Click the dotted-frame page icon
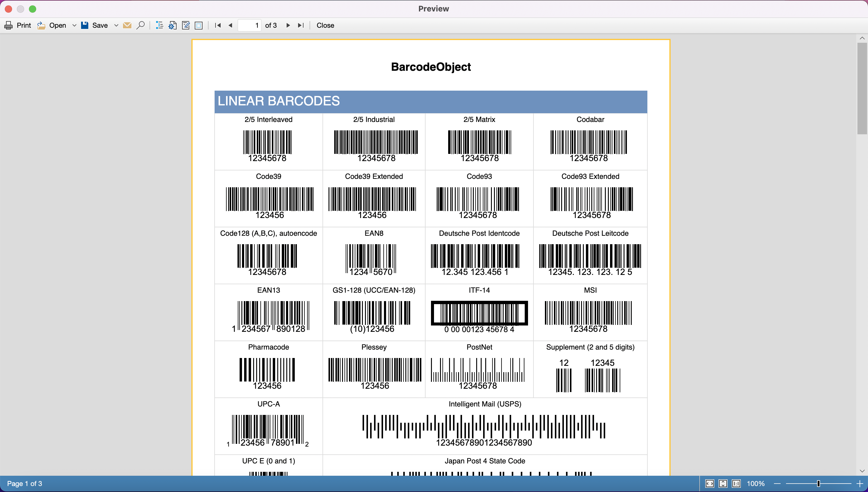This screenshot has height=492, width=868. [199, 25]
